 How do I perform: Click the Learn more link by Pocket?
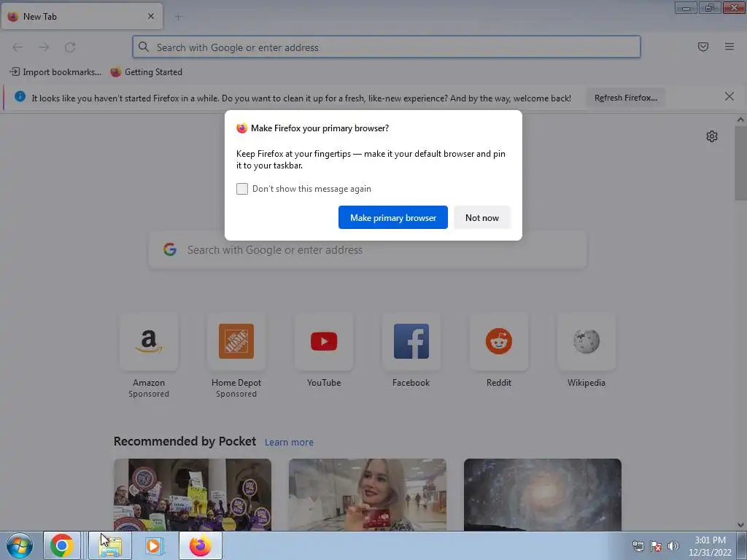pyautogui.click(x=289, y=443)
